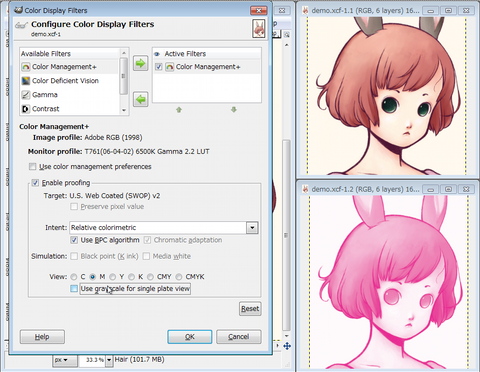Select Color Management+ in Available Filters
The image size is (480, 372).
coord(69,67)
